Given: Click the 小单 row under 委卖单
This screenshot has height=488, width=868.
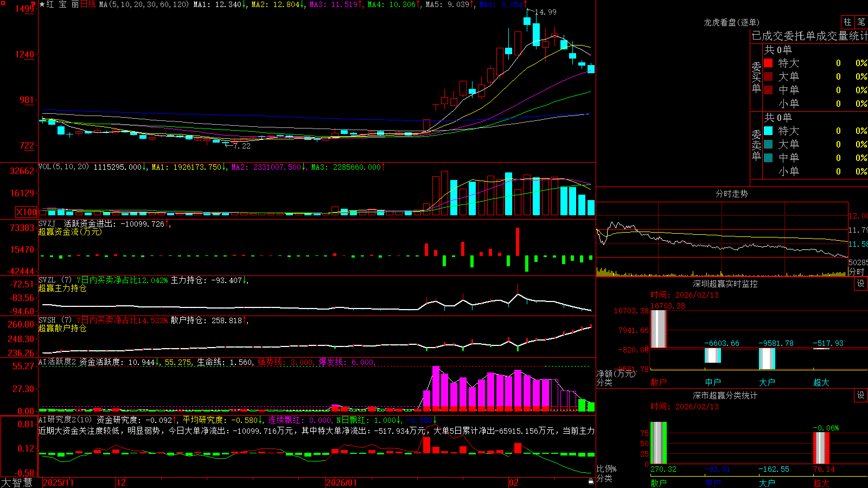Looking at the screenshot, I should click(x=815, y=171).
